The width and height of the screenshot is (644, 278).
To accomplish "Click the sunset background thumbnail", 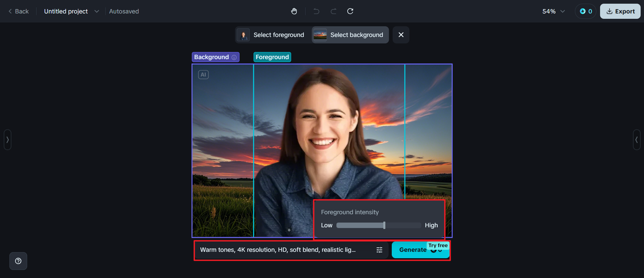I will click(x=320, y=35).
